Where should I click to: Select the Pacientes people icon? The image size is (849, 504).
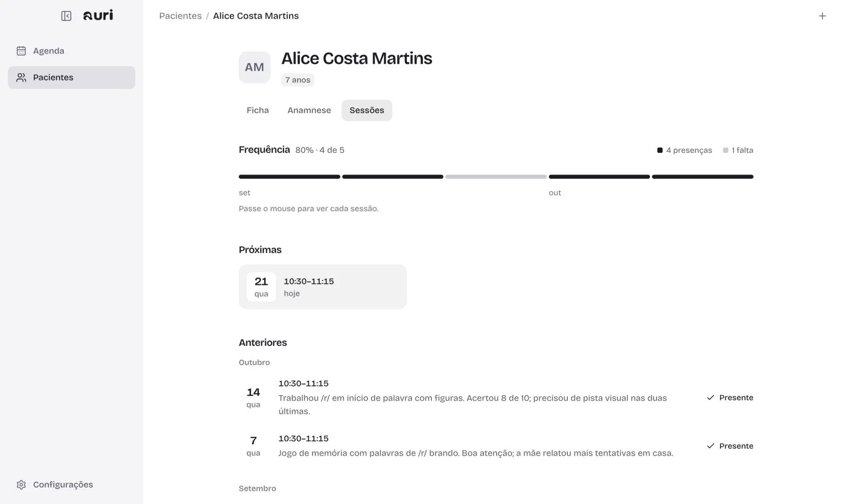click(21, 77)
